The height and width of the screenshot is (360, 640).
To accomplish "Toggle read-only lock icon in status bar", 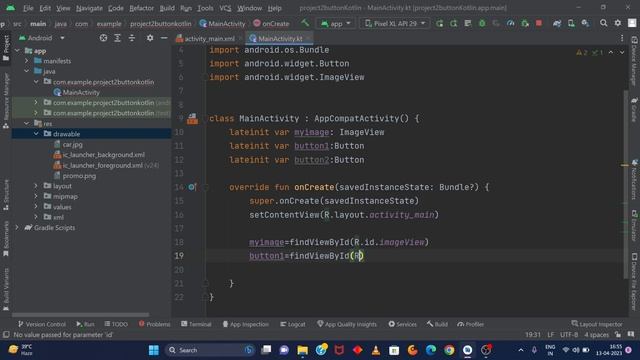I will (x=618, y=335).
